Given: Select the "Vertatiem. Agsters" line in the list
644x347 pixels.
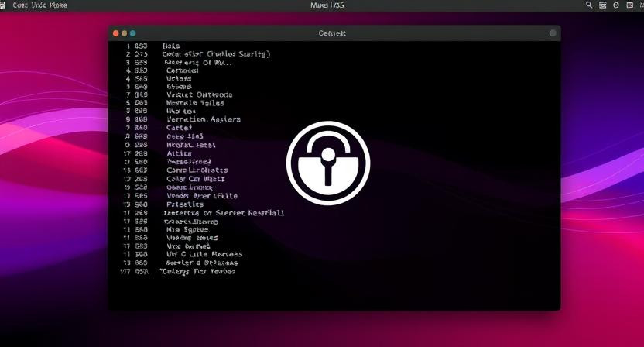Looking at the screenshot, I should click(x=204, y=120).
